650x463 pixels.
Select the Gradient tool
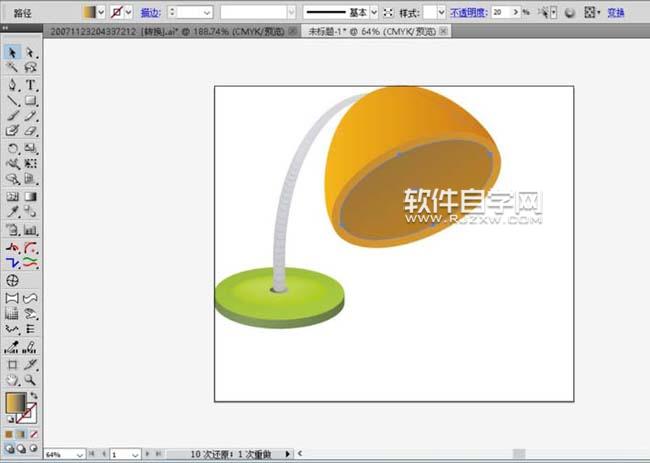30,196
